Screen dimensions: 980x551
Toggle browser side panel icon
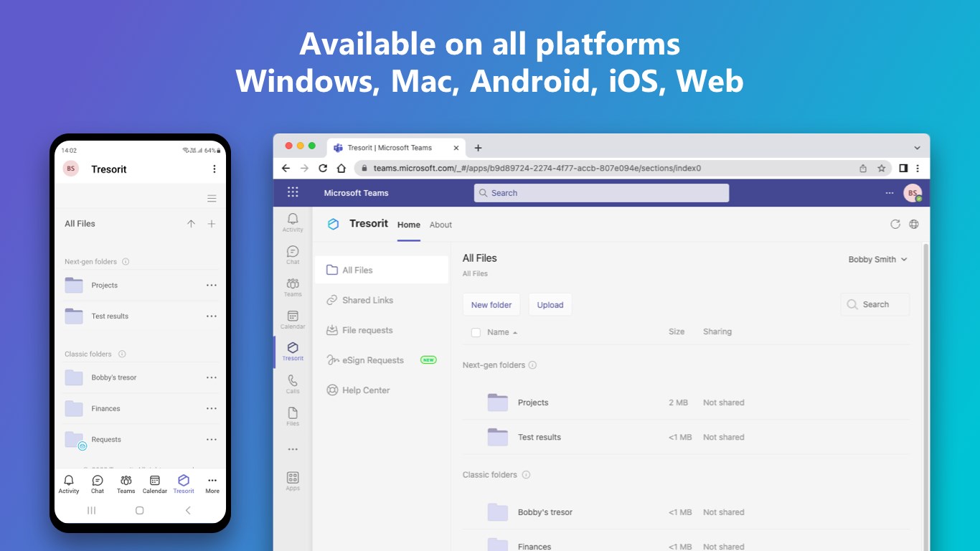pos(903,168)
